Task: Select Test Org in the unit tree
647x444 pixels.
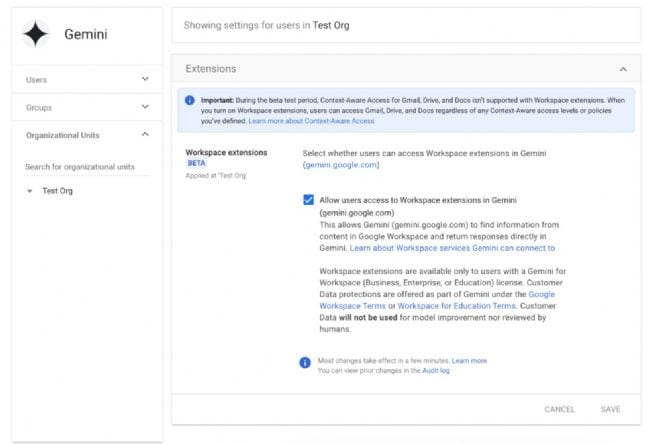Action: [57, 191]
